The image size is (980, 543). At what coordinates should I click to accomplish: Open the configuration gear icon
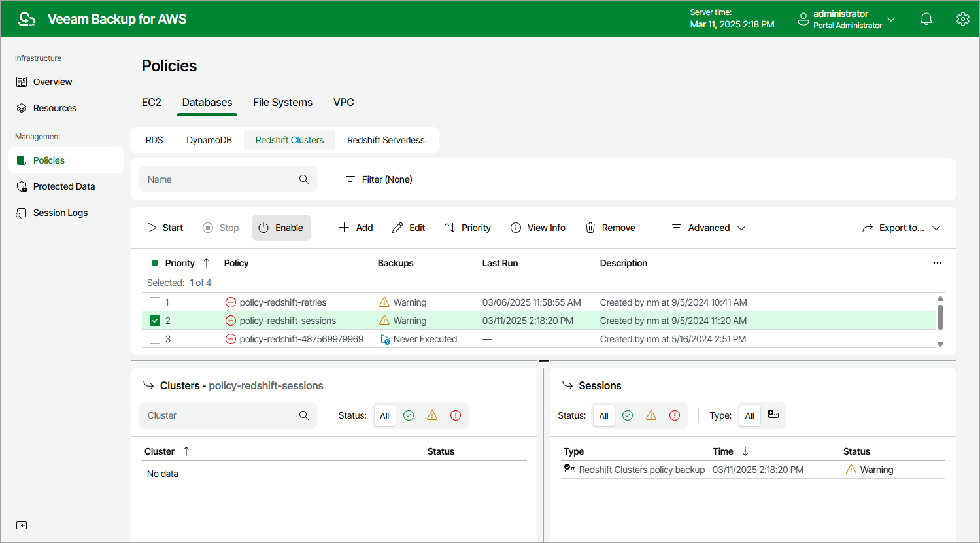coord(962,19)
